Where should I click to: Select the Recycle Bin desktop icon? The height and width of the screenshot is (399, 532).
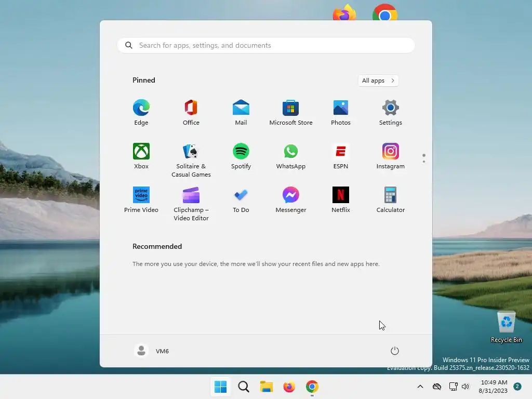point(506,327)
